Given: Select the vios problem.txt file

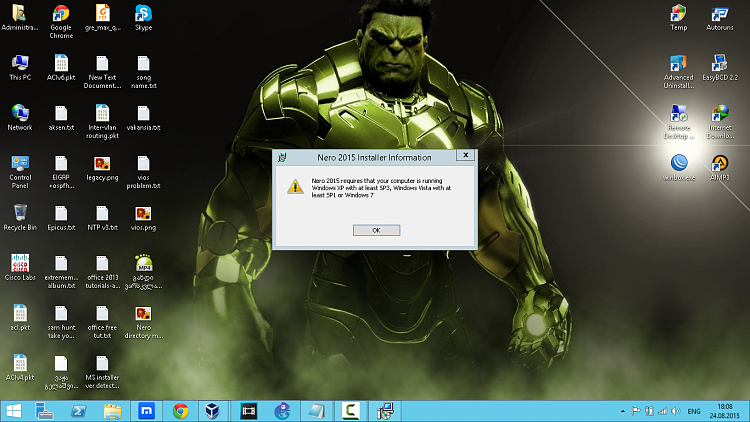Looking at the screenshot, I should (x=143, y=172).
